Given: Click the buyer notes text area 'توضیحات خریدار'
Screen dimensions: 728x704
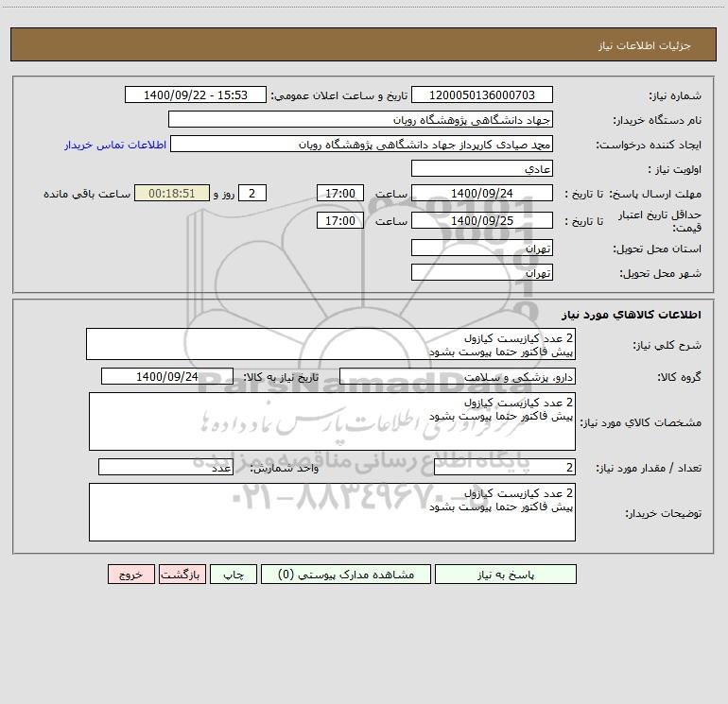Looking at the screenshot, I should (x=332, y=512).
